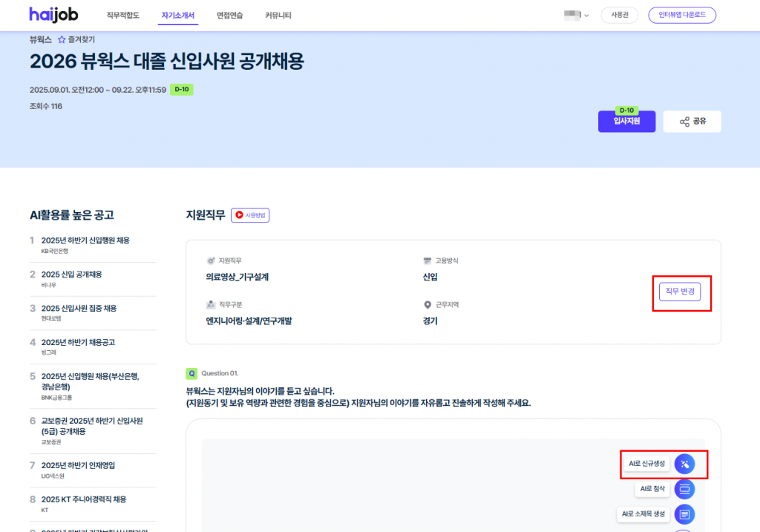Click the 의료영상_기구설계 job value
760x532 pixels.
pyautogui.click(x=237, y=278)
